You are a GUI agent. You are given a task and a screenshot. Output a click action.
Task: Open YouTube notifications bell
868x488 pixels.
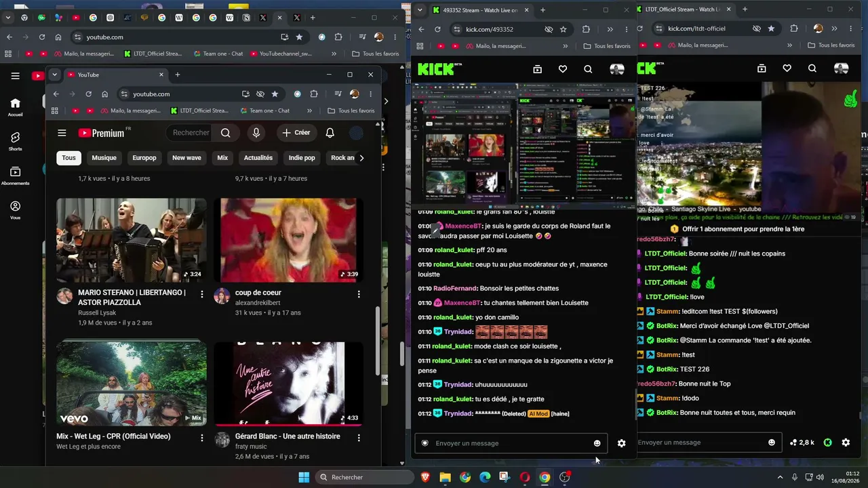330,133
